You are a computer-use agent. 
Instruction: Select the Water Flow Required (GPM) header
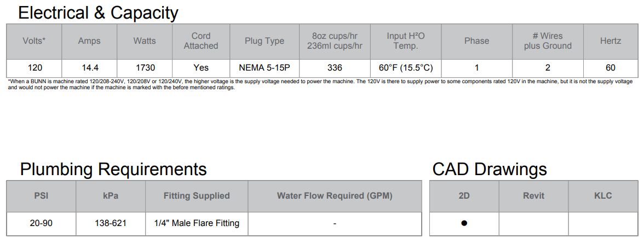tap(335, 196)
